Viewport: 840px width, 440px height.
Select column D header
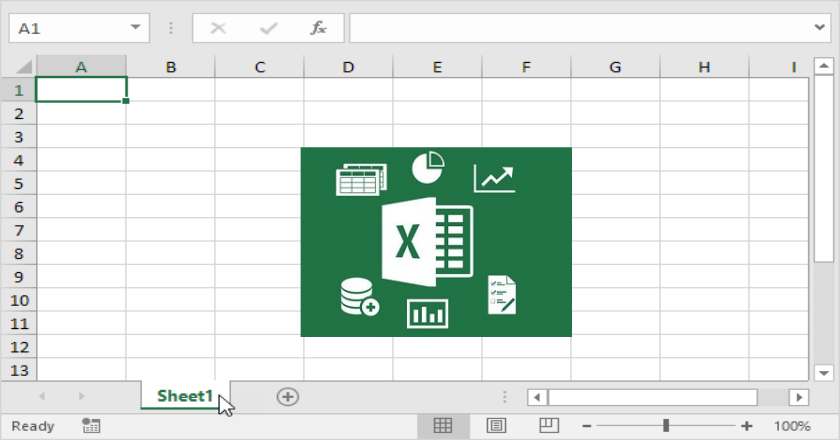pyautogui.click(x=348, y=67)
